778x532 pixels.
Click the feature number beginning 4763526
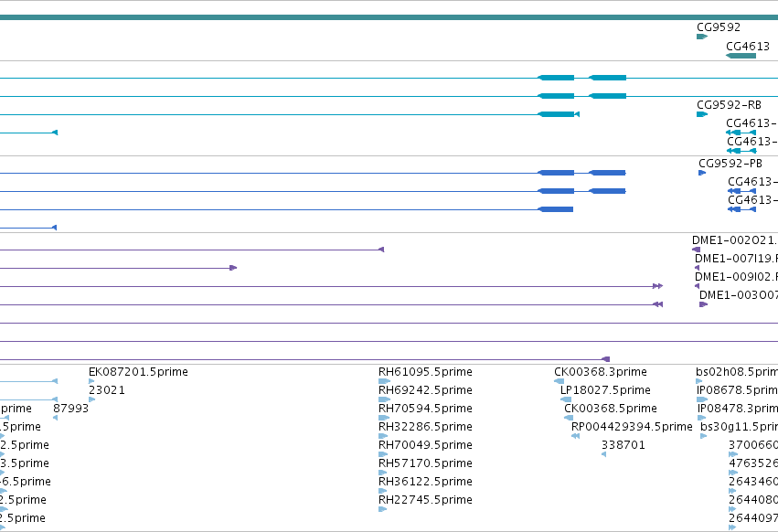tap(753, 463)
